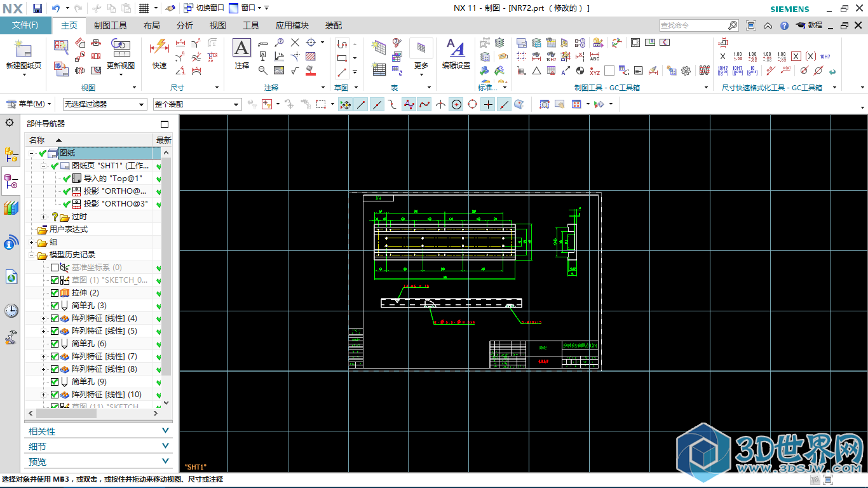Select the 图纸页 "SHT1" tree node

(111, 166)
